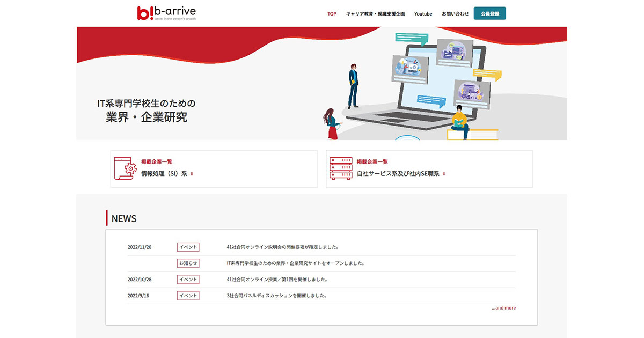Click the teal 会員登録 registration button
This screenshot has height=338, width=644.
click(x=489, y=13)
